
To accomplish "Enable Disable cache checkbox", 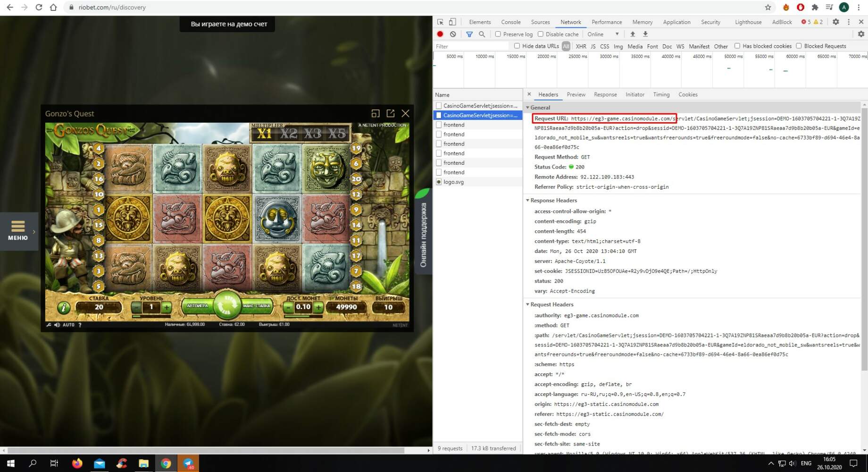I will (541, 34).
